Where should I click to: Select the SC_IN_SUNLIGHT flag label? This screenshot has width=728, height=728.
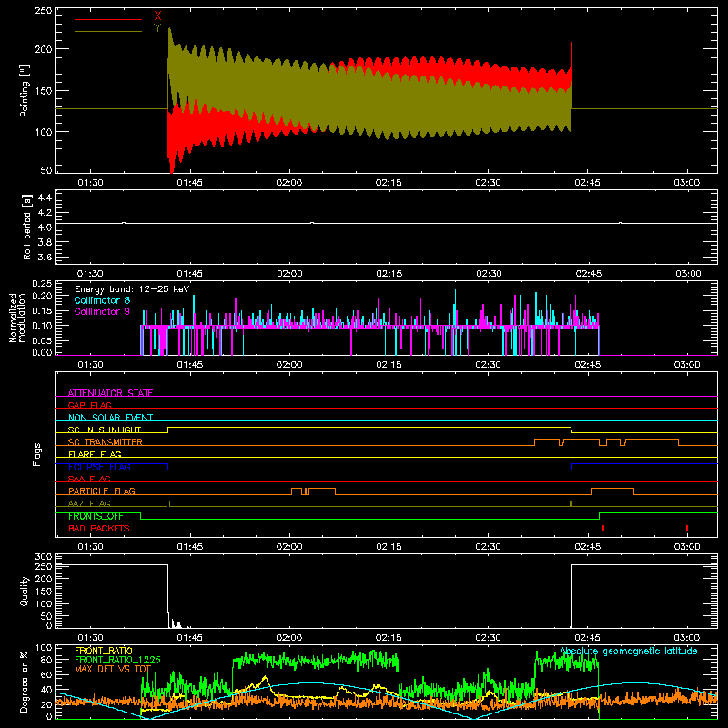click(x=105, y=430)
